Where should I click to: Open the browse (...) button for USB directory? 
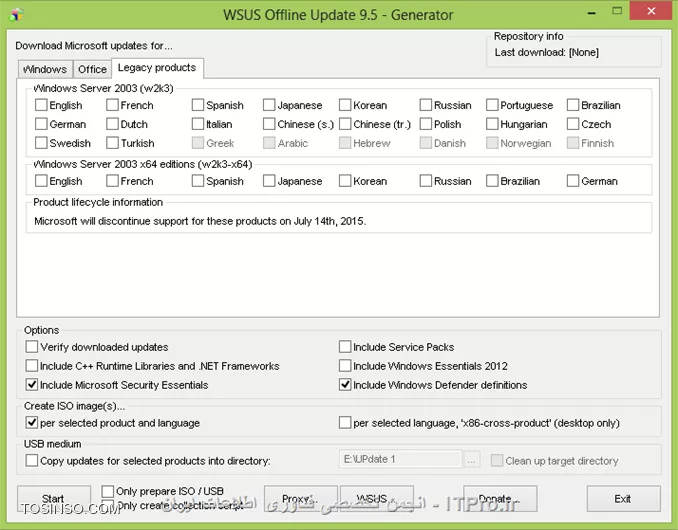(x=471, y=460)
